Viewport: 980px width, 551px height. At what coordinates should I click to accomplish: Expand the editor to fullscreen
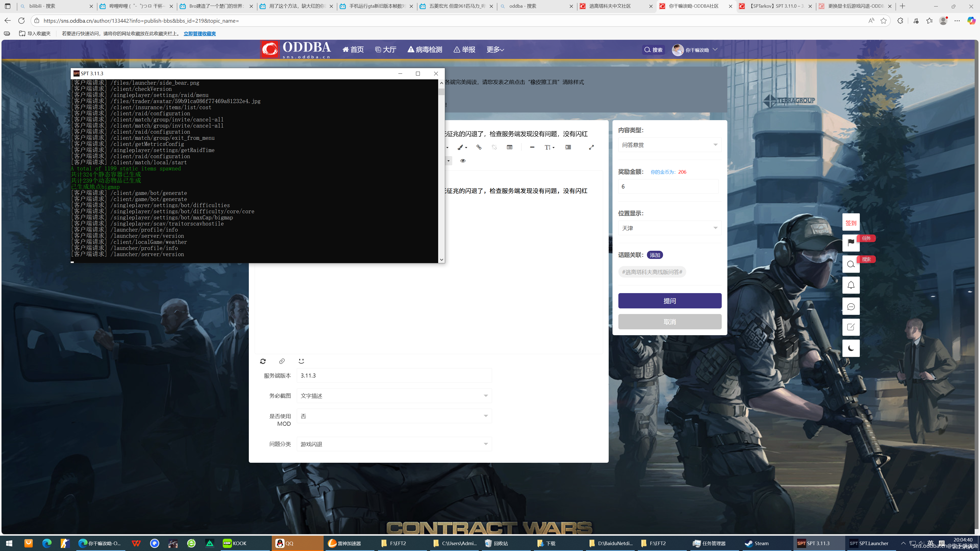pos(591,147)
